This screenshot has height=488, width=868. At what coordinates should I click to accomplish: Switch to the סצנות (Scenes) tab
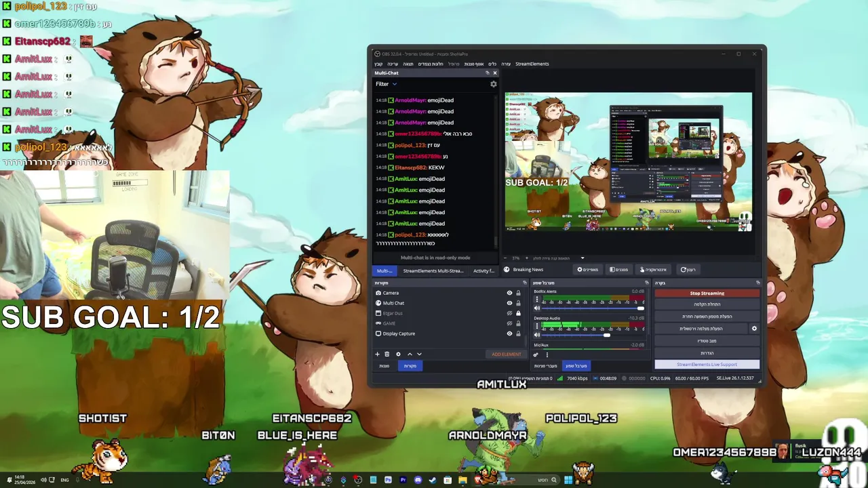coord(384,366)
